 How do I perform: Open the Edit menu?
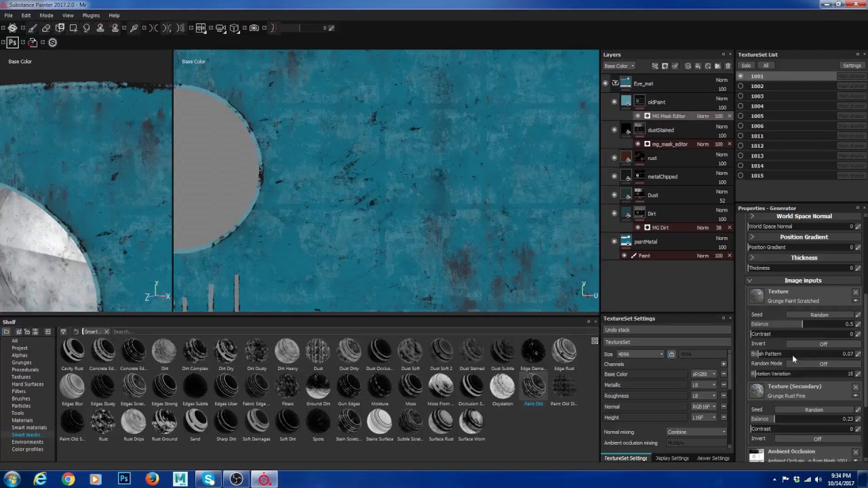click(26, 15)
